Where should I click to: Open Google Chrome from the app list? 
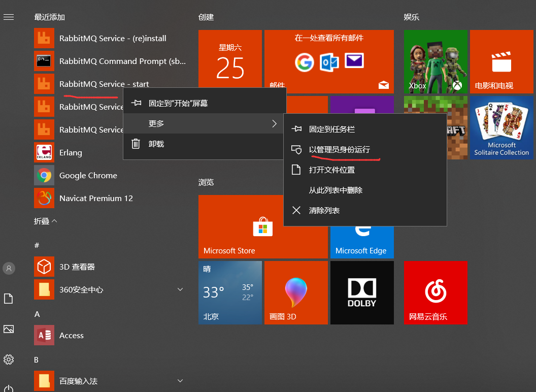pyautogui.click(x=76, y=176)
